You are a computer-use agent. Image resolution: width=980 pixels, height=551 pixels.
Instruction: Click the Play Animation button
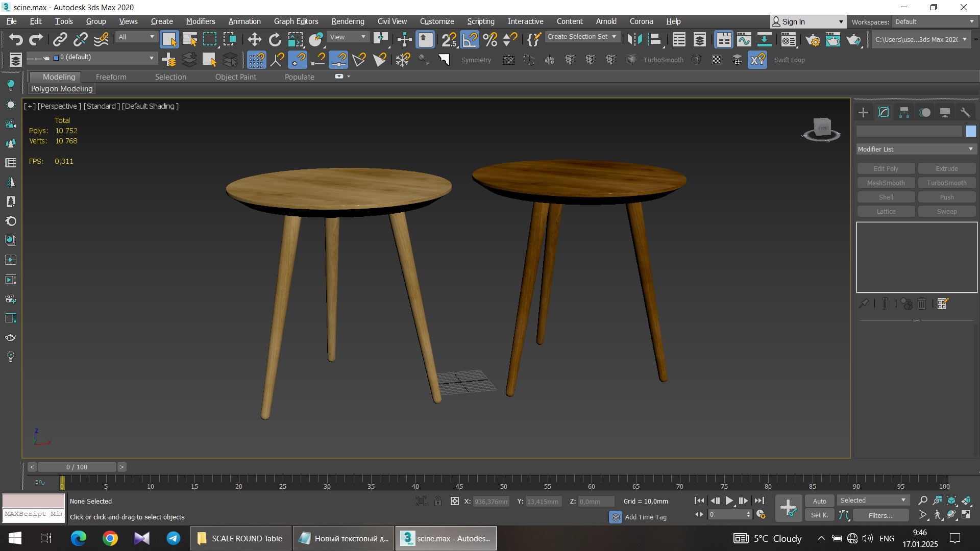tap(729, 501)
